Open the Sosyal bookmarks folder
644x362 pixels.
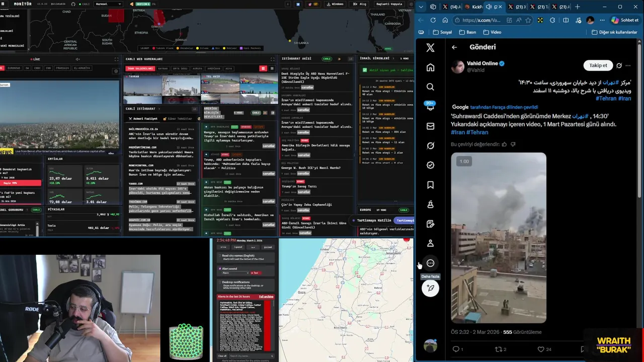tap(442, 32)
